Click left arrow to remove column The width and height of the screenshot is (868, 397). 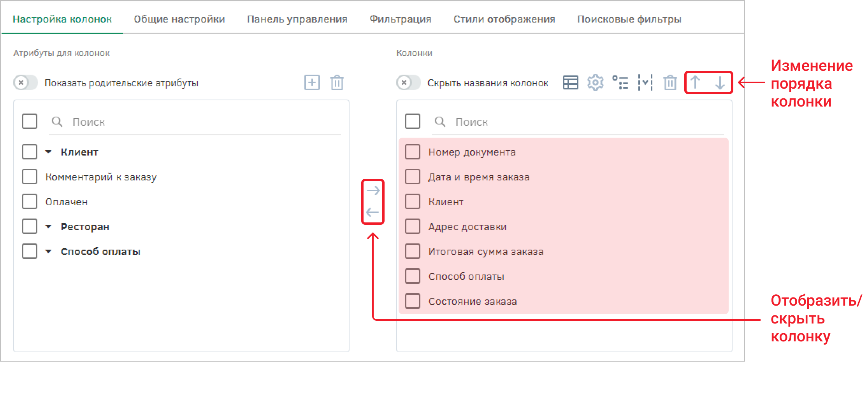(373, 212)
